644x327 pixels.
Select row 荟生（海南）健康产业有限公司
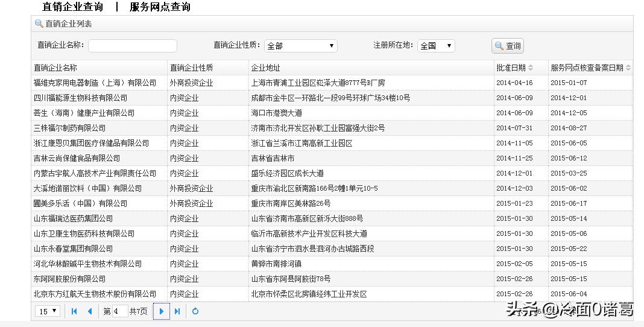coord(332,113)
